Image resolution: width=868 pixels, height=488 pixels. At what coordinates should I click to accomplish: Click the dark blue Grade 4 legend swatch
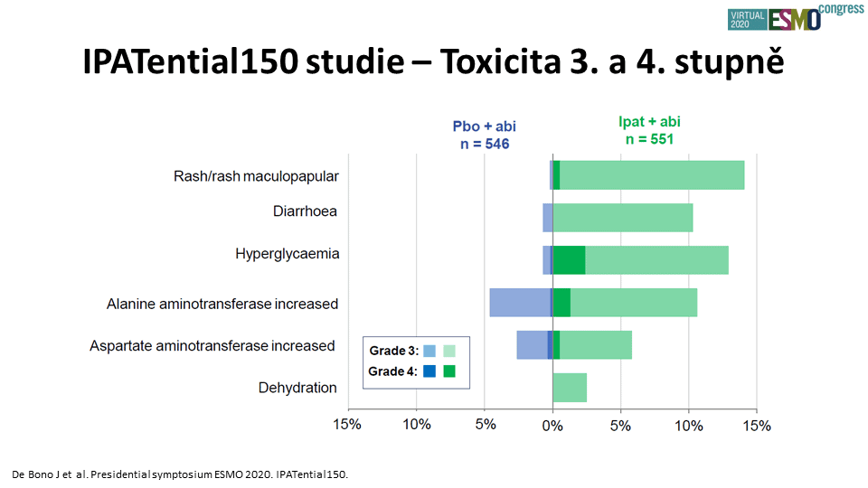pyautogui.click(x=429, y=371)
